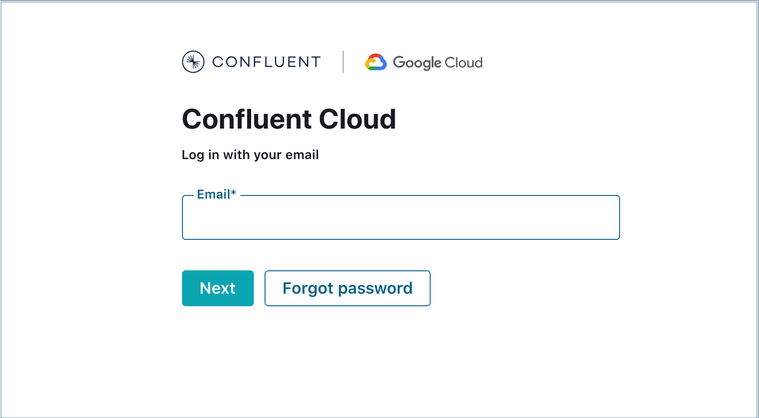Image resolution: width=759 pixels, height=418 pixels.
Task: Click the word "Confluent" in the main heading
Action: (x=246, y=120)
